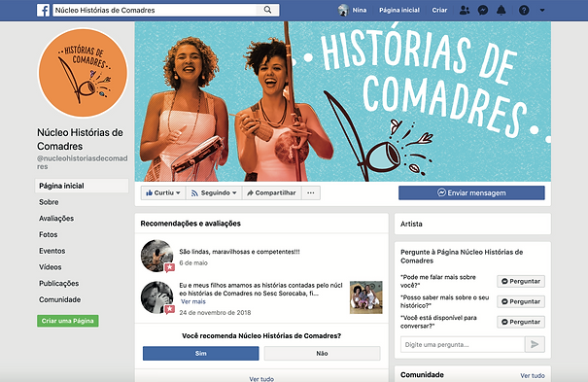
Task: Open Comunidade in the sidebar
Action: point(59,299)
